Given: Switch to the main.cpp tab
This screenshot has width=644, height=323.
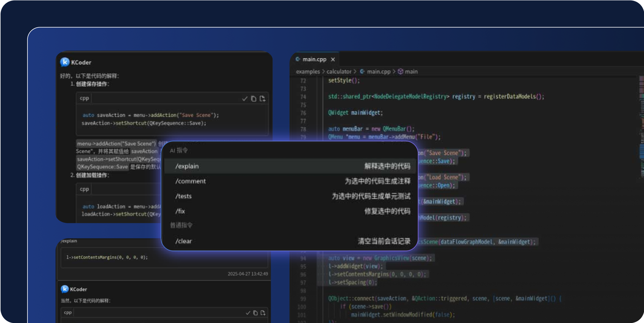Looking at the screenshot, I should (314, 59).
